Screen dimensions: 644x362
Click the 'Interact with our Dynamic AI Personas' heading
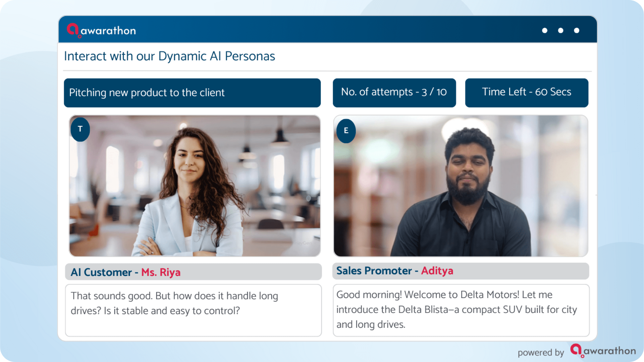169,56
